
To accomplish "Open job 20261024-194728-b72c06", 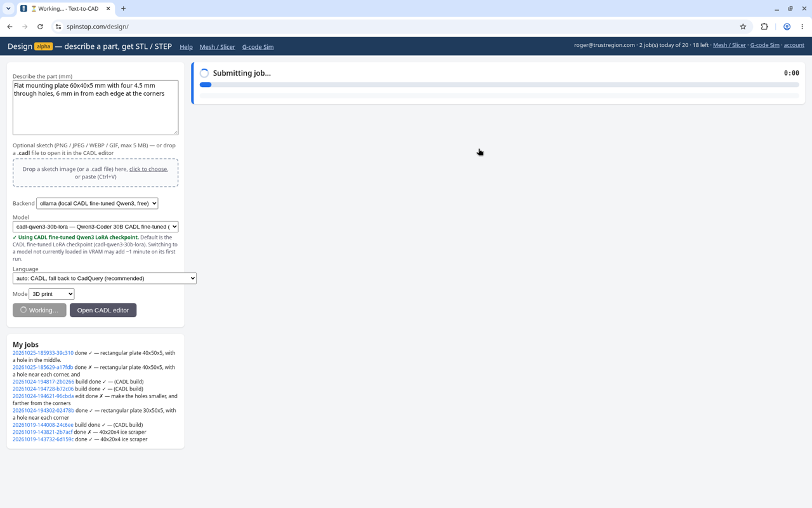I will tap(43, 389).
